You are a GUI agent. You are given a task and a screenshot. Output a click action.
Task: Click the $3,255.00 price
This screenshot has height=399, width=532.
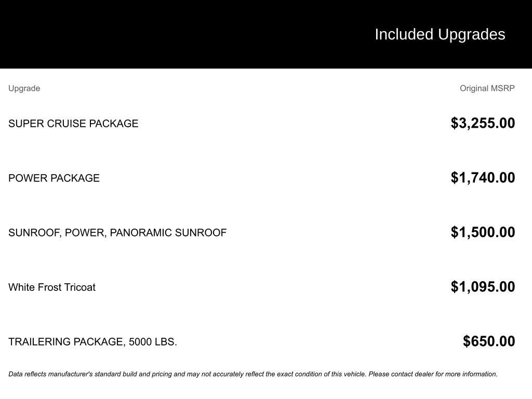[x=483, y=123]
